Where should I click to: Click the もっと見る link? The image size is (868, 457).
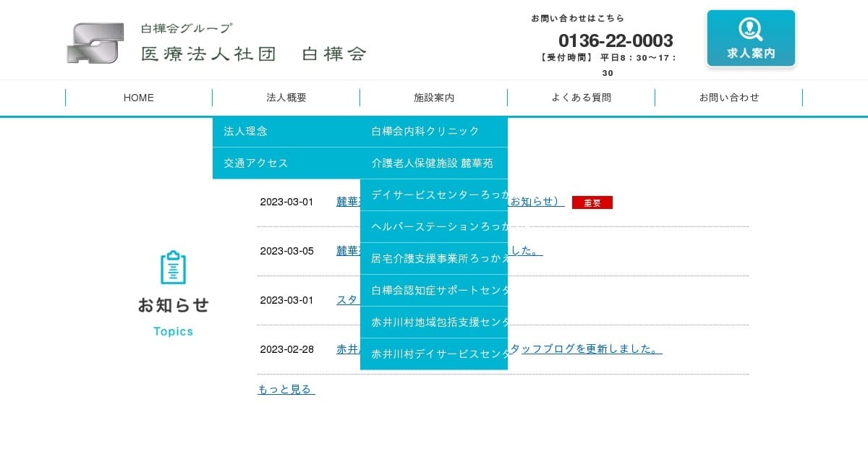(x=286, y=390)
